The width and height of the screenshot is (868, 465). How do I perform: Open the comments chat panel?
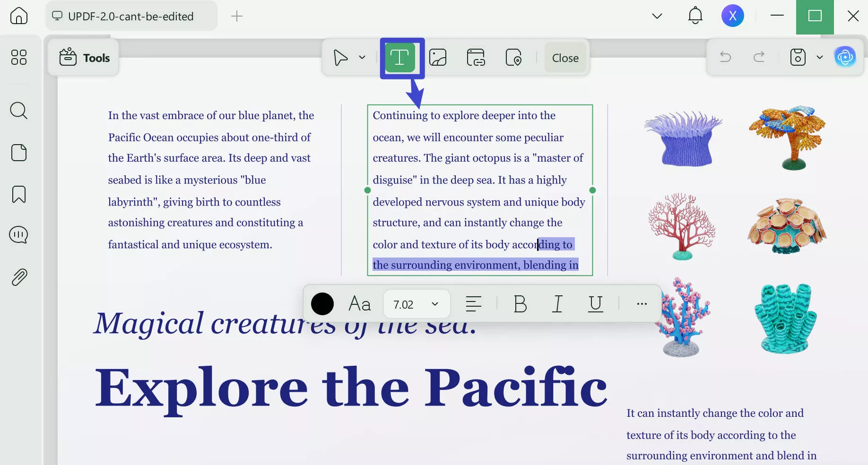coord(18,235)
